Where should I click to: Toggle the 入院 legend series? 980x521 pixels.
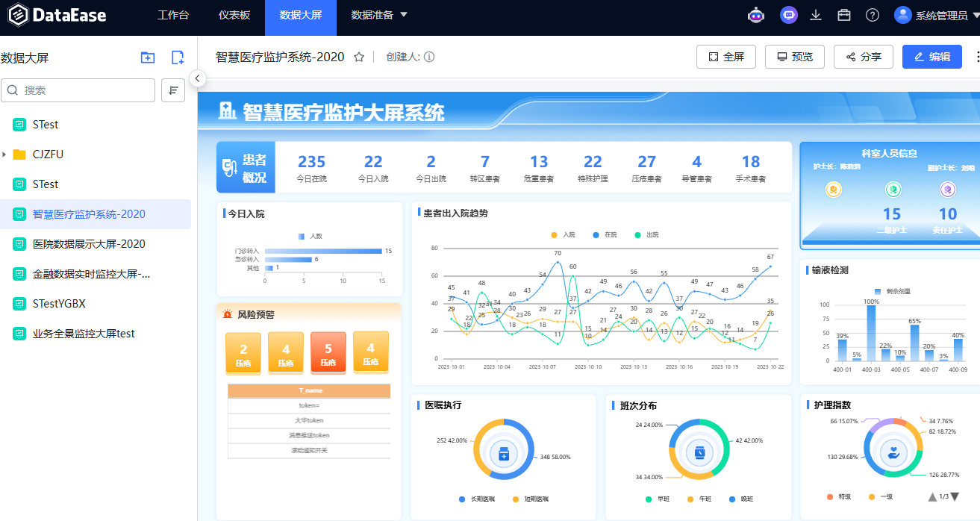tap(564, 235)
